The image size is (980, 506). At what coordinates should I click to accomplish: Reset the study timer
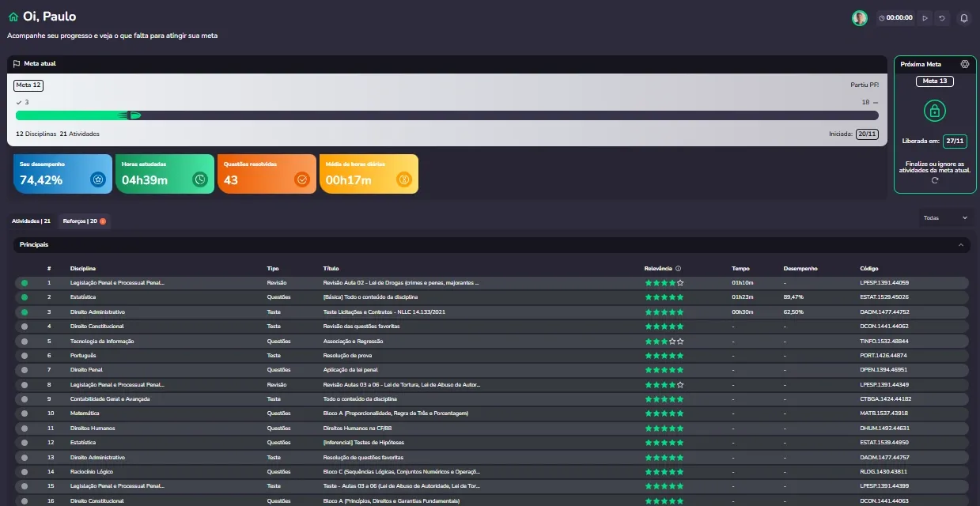click(941, 17)
